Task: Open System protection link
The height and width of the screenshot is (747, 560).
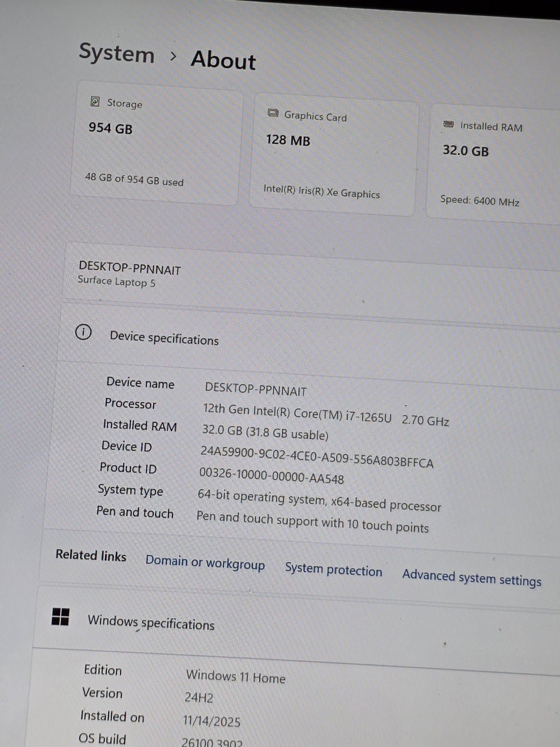Action: point(333,570)
